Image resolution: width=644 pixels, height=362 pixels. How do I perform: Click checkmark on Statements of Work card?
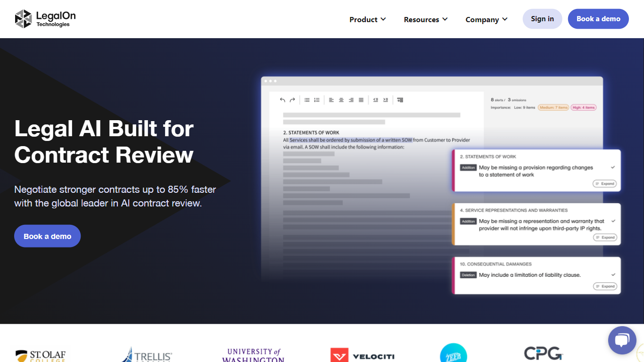[x=613, y=167]
